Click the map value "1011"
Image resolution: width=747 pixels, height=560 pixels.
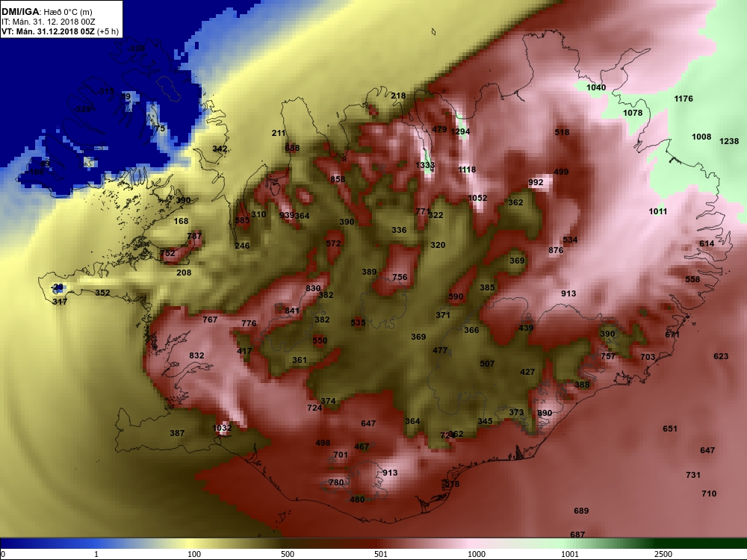click(x=658, y=211)
